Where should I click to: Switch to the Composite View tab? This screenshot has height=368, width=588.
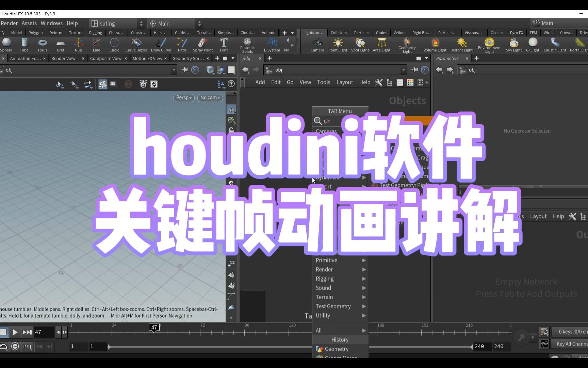point(105,58)
